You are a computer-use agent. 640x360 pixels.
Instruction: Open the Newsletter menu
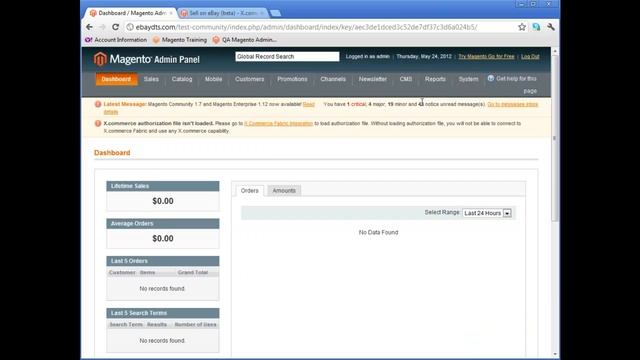coord(373,79)
